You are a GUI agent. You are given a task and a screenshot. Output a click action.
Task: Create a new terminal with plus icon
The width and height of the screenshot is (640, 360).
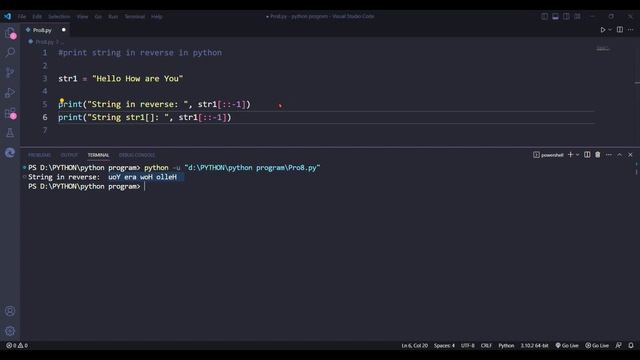pos(571,155)
